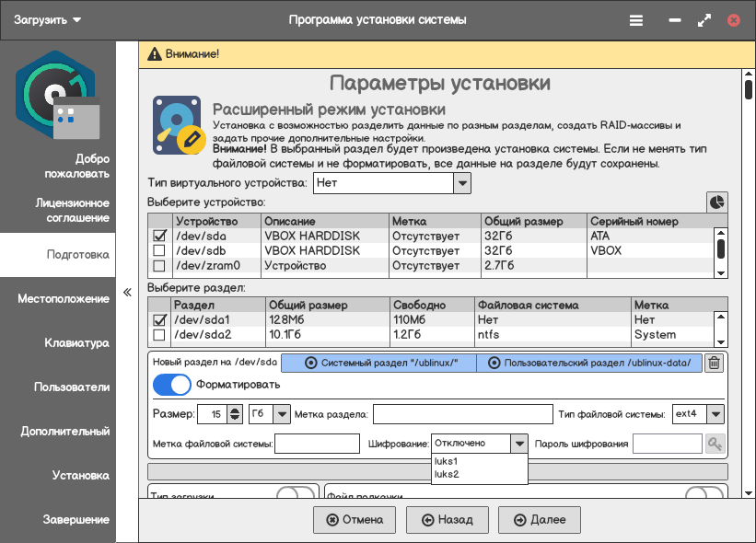Click the Отмена button

click(x=355, y=520)
